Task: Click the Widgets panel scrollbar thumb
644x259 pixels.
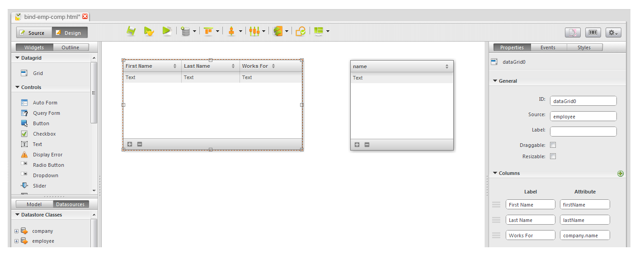Action: tap(94, 93)
